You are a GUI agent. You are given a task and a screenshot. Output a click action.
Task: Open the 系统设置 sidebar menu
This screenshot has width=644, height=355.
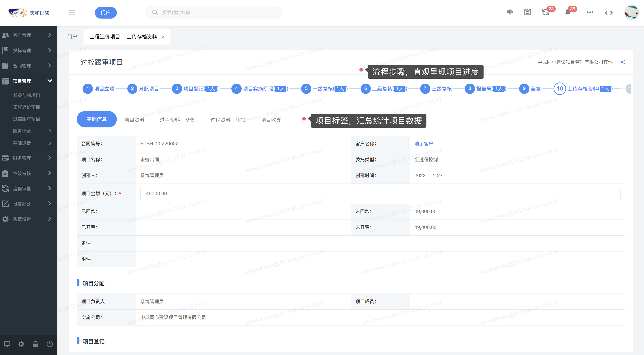tap(28, 219)
